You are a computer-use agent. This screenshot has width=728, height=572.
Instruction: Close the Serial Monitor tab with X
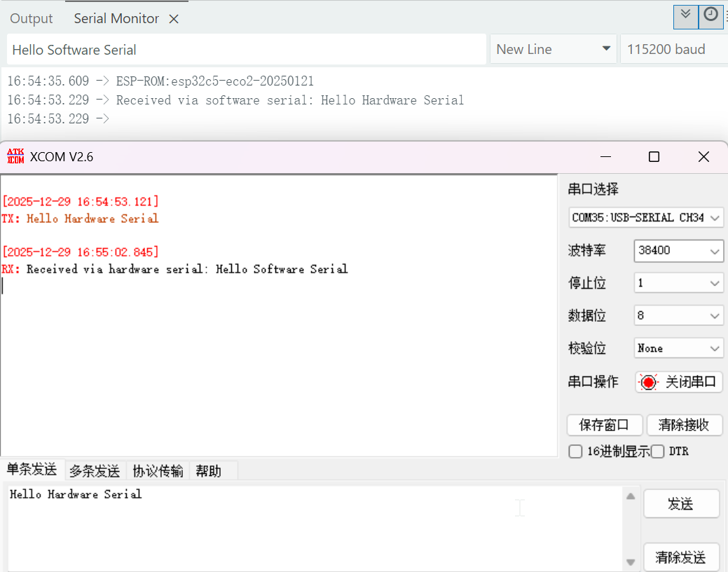point(174,20)
